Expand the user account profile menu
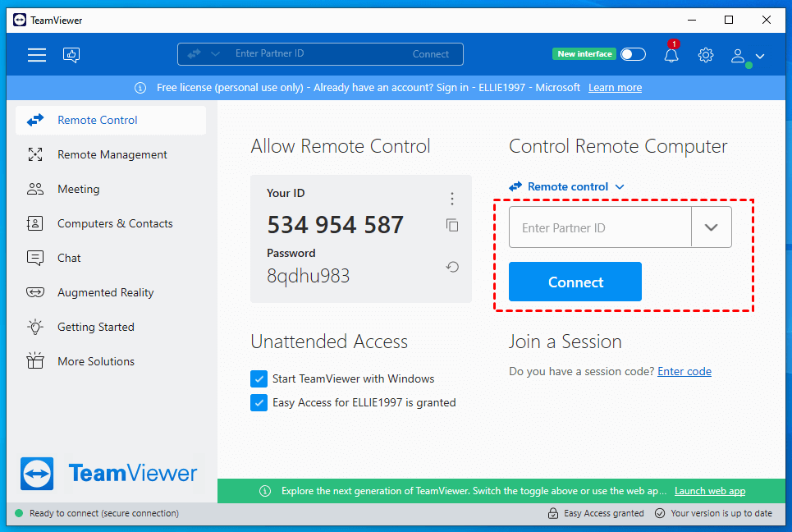 pyautogui.click(x=748, y=56)
